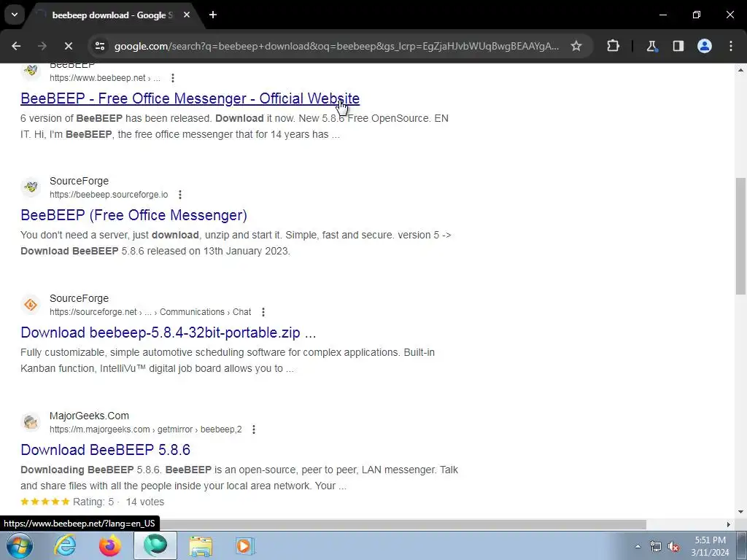Screen dimensions: 747x560
Task: Toggle the side panel icon
Action: (678, 46)
